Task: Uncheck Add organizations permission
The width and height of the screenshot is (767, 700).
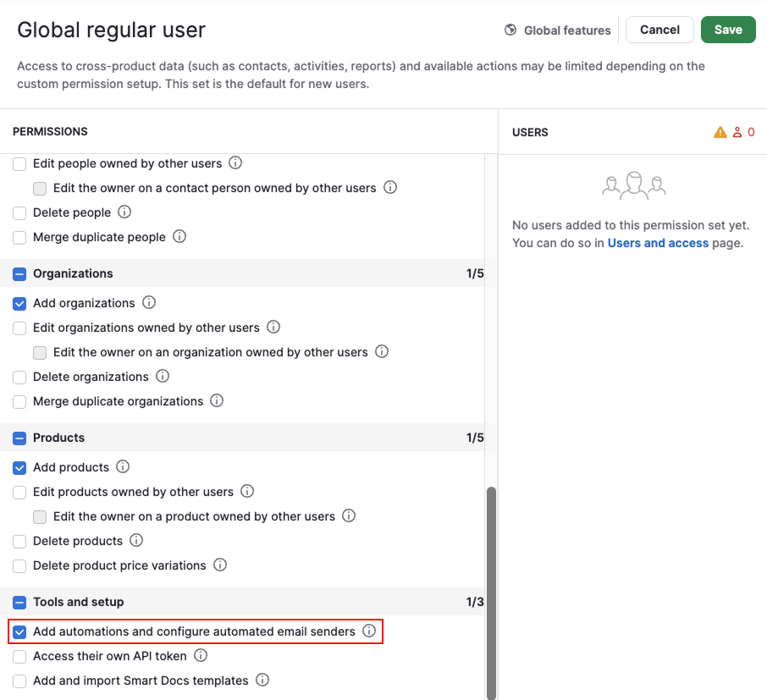Action: pos(19,304)
